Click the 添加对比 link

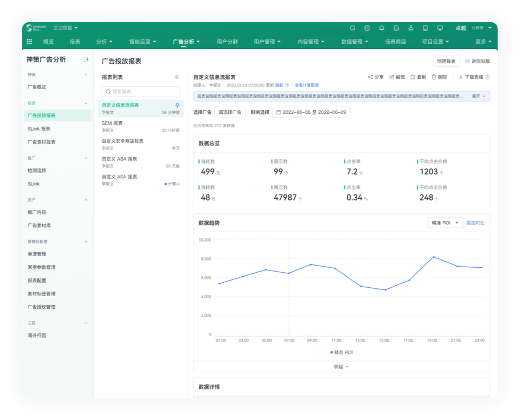(475, 223)
